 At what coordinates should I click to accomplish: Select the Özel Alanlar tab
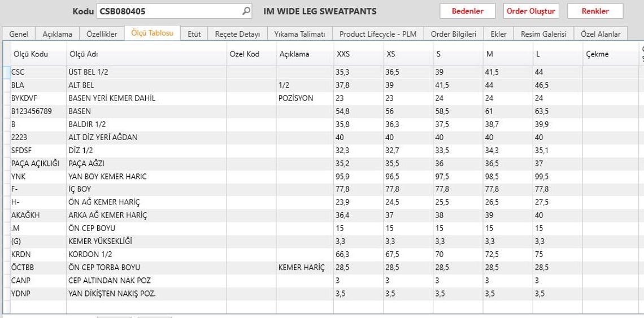[601, 34]
